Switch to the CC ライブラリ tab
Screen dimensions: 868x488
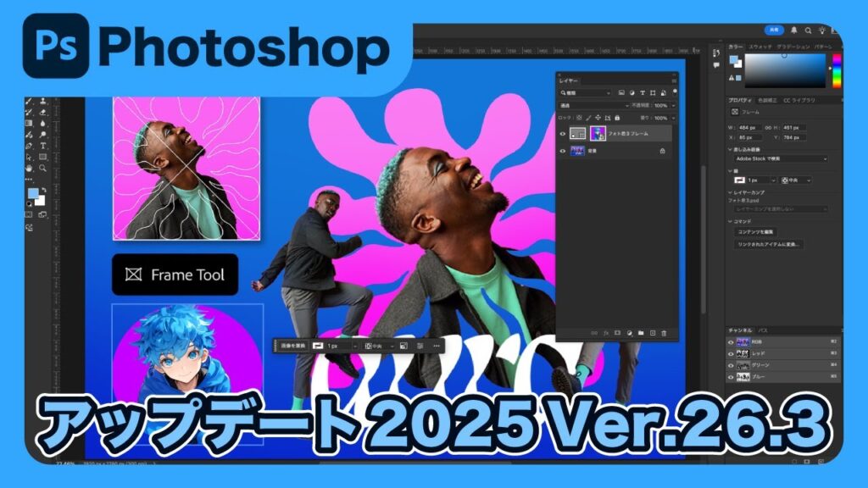click(799, 101)
